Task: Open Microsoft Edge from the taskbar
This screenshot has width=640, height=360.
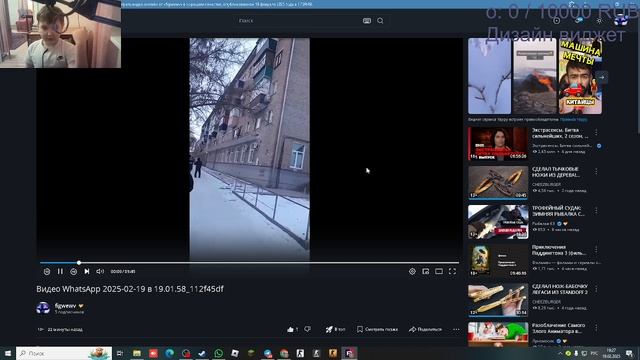Action: [169, 353]
